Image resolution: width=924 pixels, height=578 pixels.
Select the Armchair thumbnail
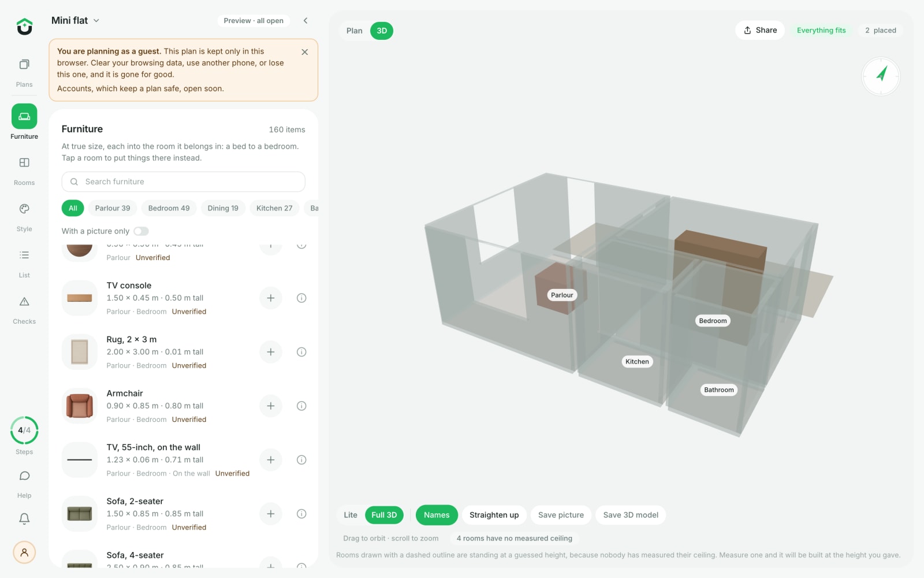(80, 406)
